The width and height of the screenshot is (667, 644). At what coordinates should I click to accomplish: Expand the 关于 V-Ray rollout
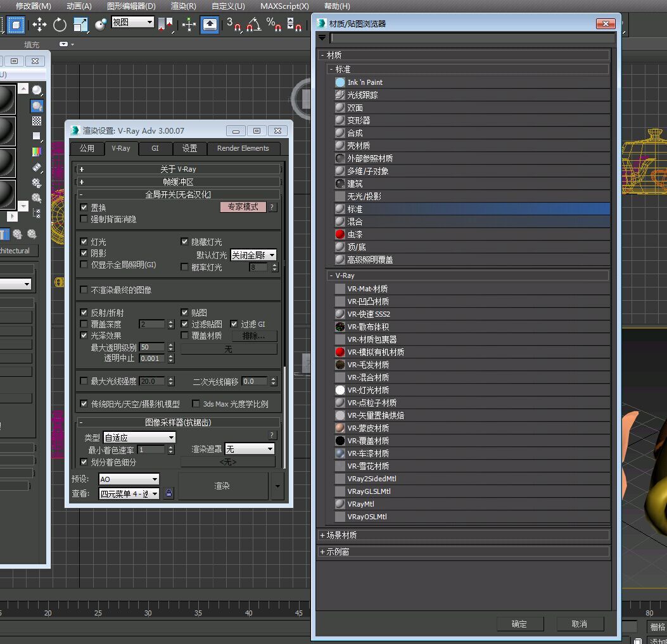(178, 169)
